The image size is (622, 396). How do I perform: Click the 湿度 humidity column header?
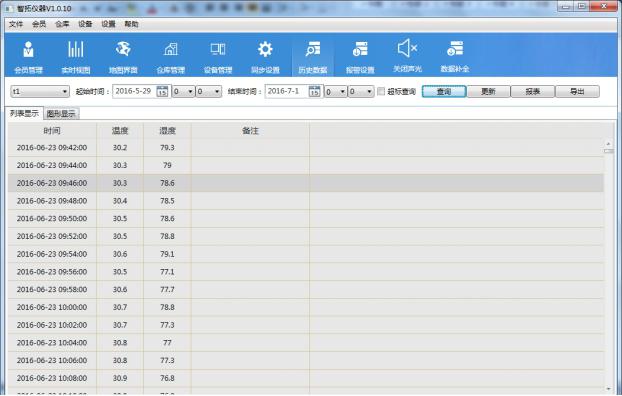(x=167, y=131)
